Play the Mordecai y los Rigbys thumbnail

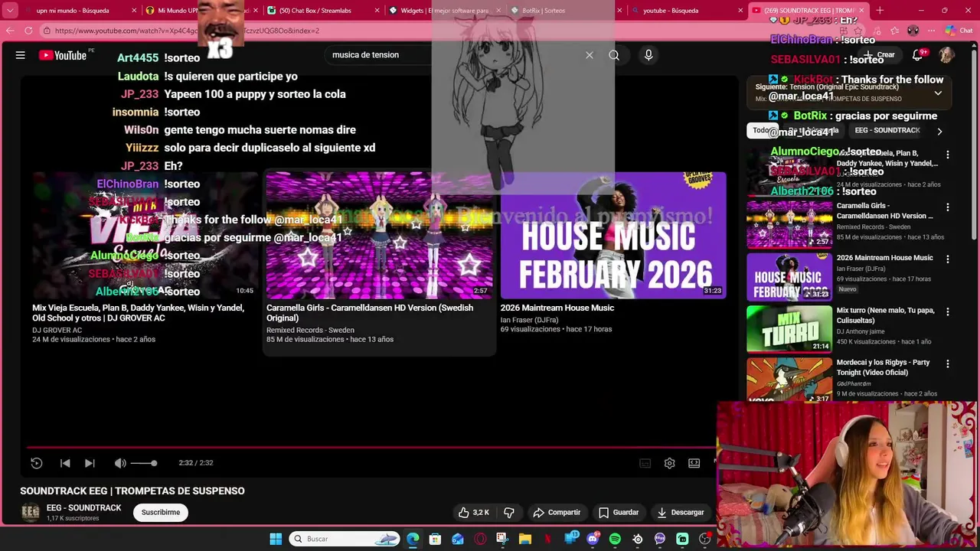point(789,380)
